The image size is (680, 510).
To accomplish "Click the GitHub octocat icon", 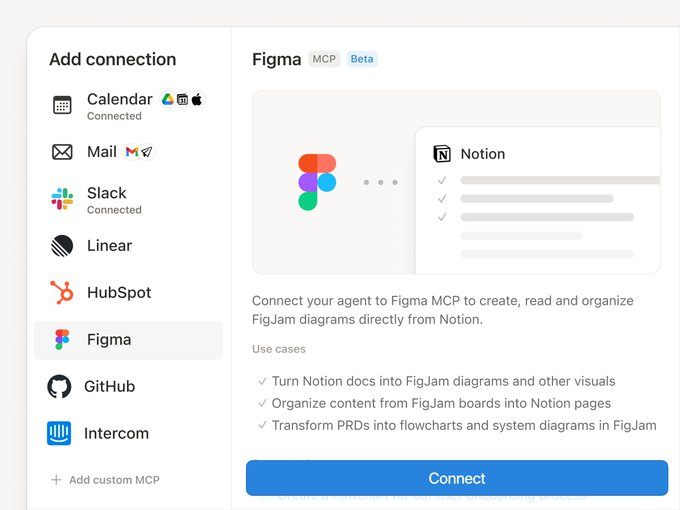I will coord(60,387).
